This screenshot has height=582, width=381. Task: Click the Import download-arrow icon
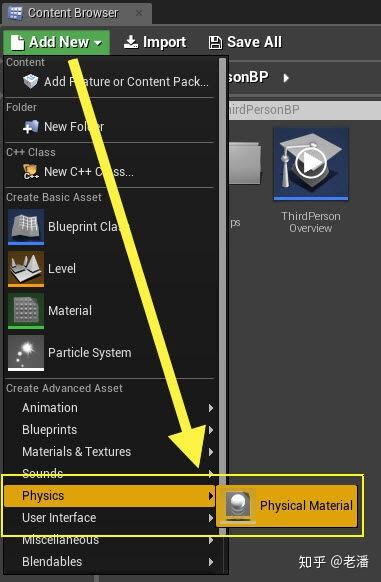[x=131, y=42]
